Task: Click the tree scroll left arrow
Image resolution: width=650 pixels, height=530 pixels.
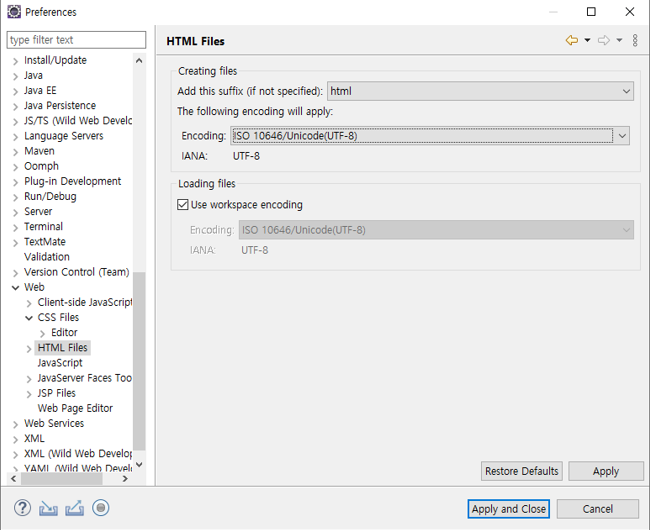Action: (14, 479)
